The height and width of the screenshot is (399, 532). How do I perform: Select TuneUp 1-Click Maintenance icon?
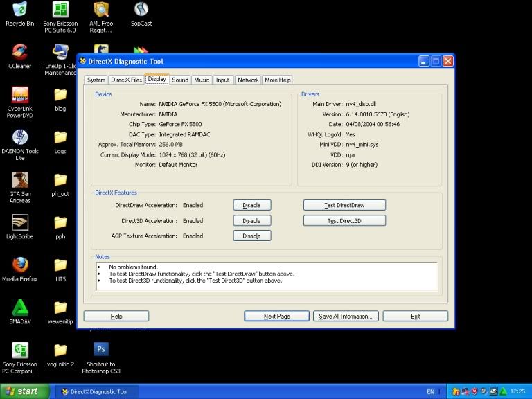point(60,60)
